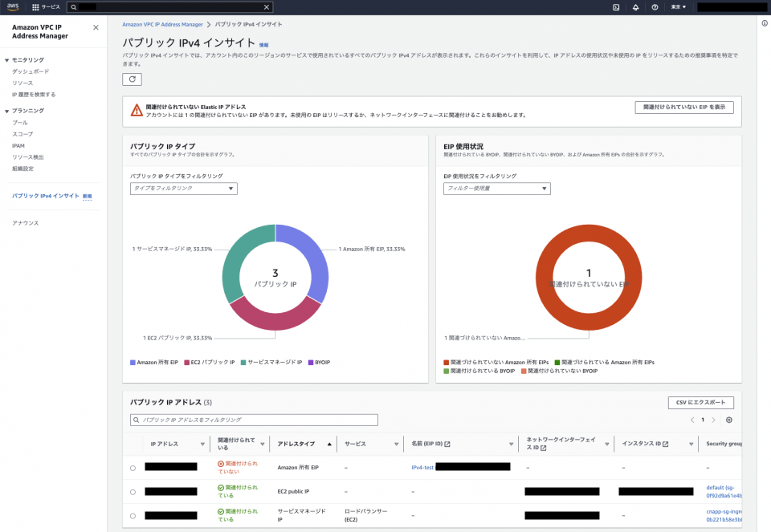Click CSV にエクスポート button
The height and width of the screenshot is (532, 771).
point(700,403)
